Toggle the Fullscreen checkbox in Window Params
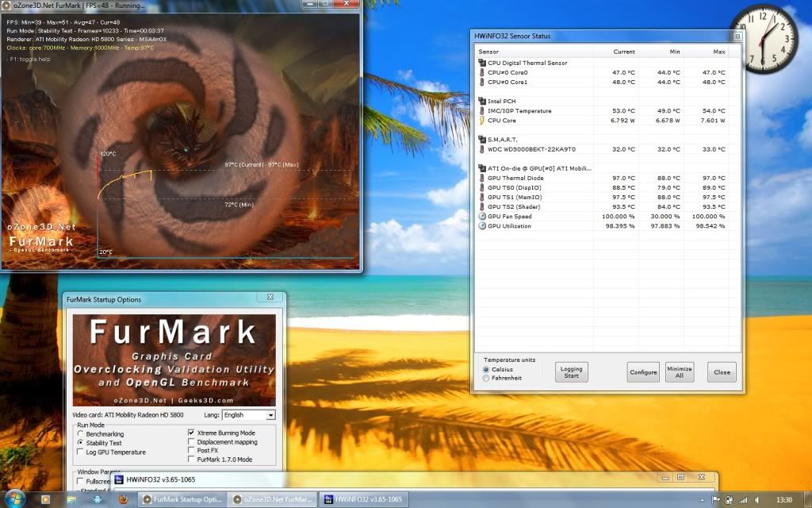The width and height of the screenshot is (812, 508). (x=80, y=481)
